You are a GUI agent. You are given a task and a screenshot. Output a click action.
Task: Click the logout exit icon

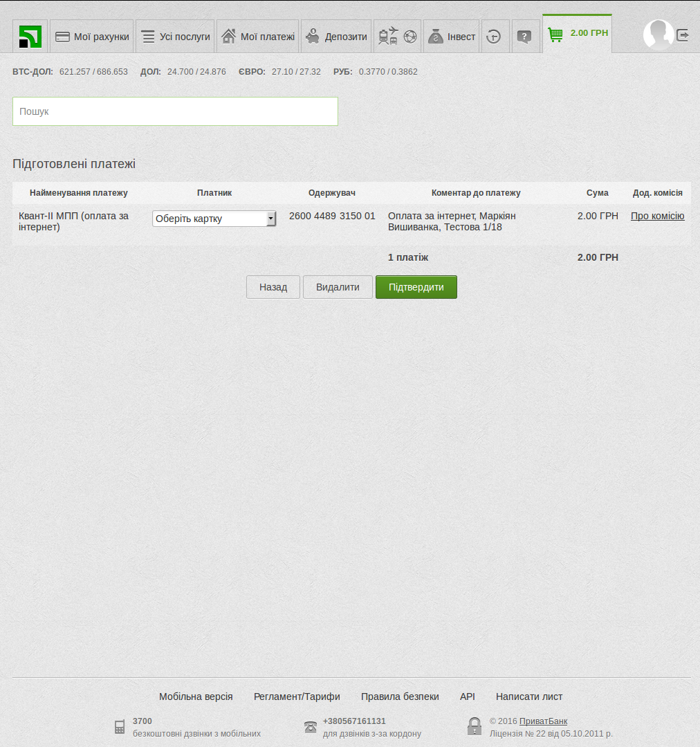[x=683, y=35]
